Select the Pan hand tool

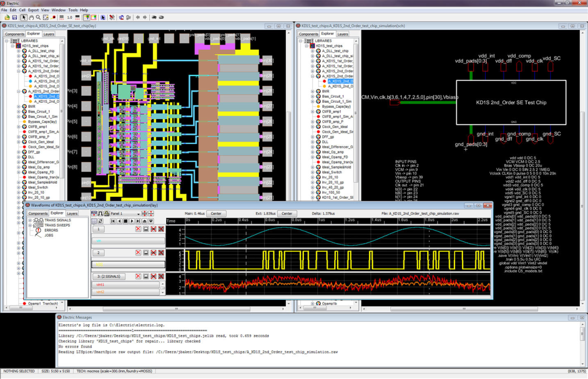(31, 17)
